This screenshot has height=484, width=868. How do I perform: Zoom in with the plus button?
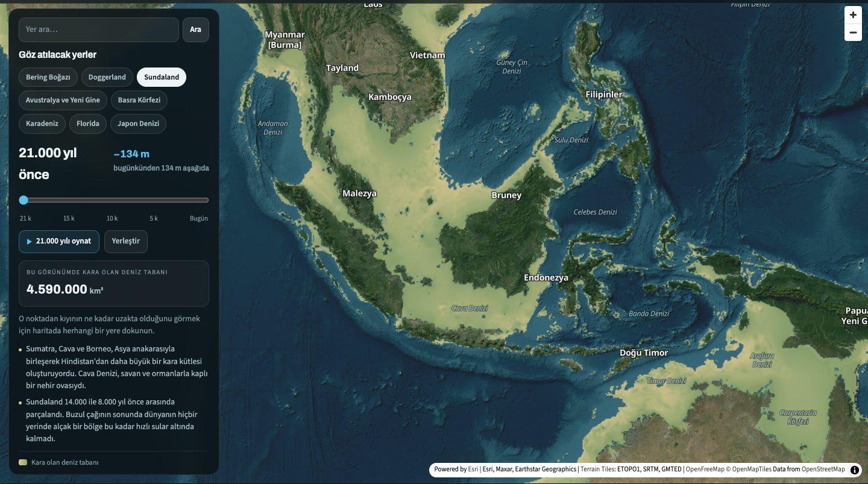pos(853,15)
